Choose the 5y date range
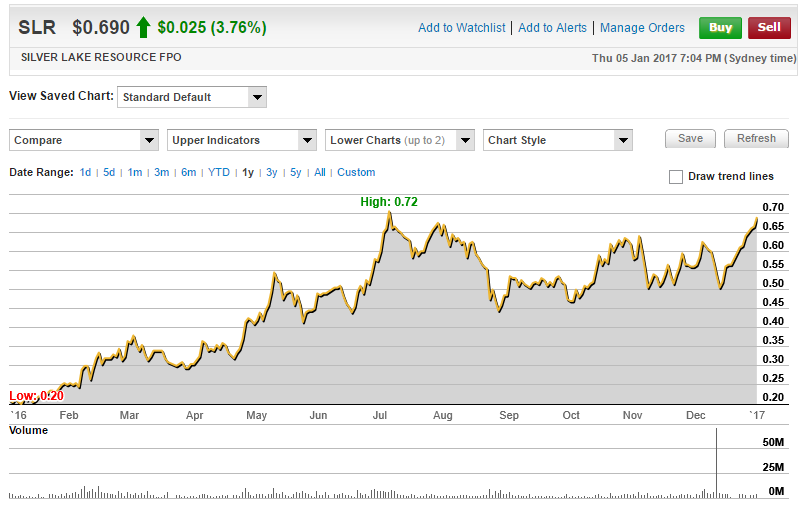Image resolution: width=804 pixels, height=506 pixels. [x=296, y=173]
